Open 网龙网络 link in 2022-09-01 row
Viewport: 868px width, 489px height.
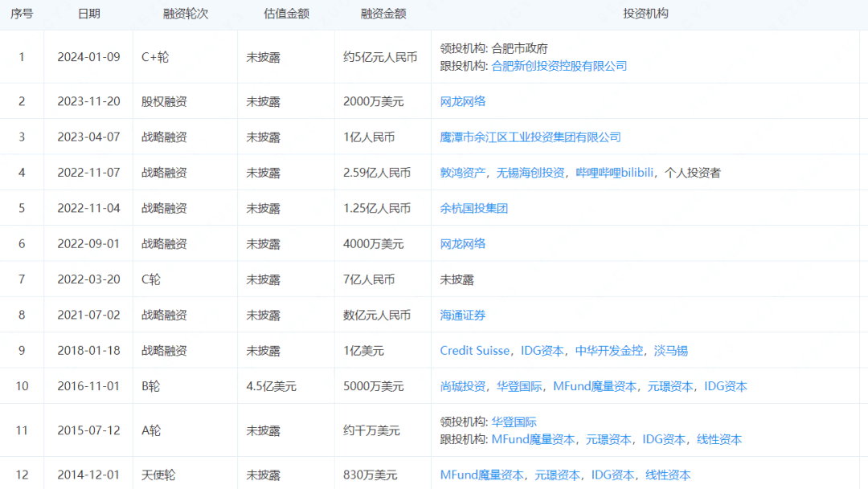[x=463, y=243]
